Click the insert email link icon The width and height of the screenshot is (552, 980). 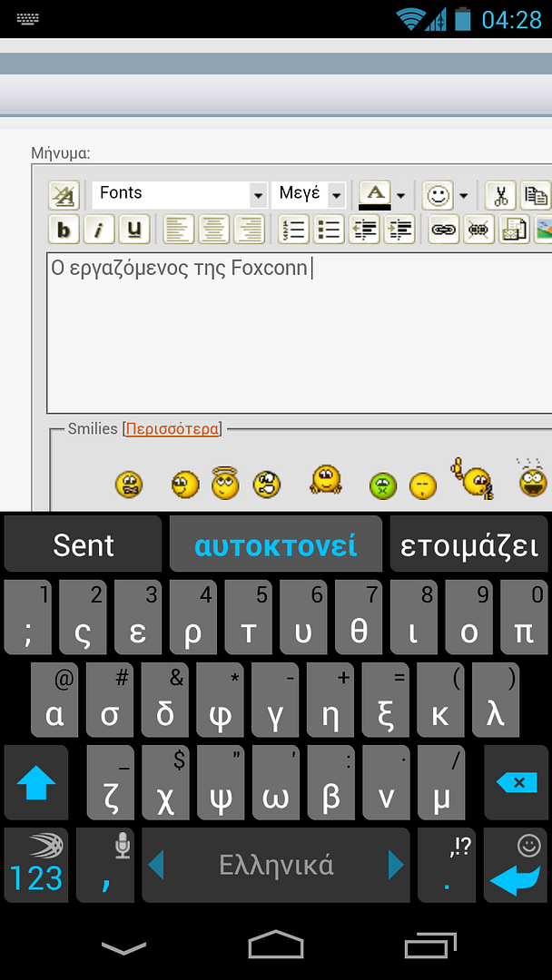click(514, 230)
